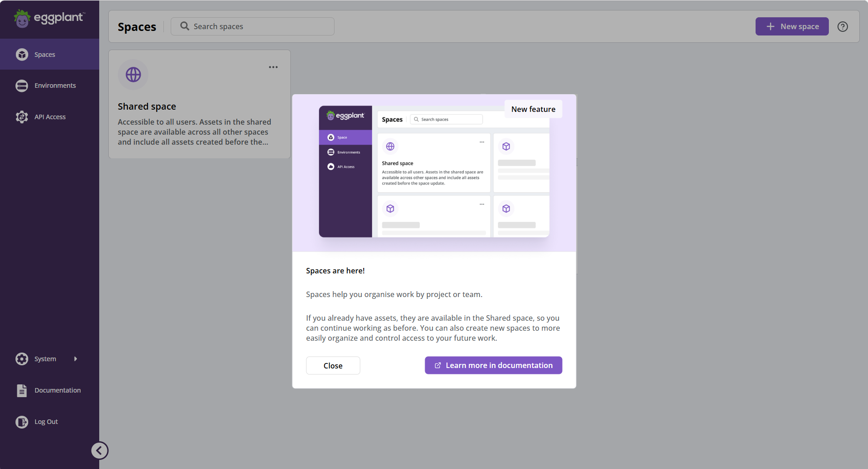This screenshot has width=868, height=469.
Task: Click the Spaces are here! heading
Action: [335, 271]
